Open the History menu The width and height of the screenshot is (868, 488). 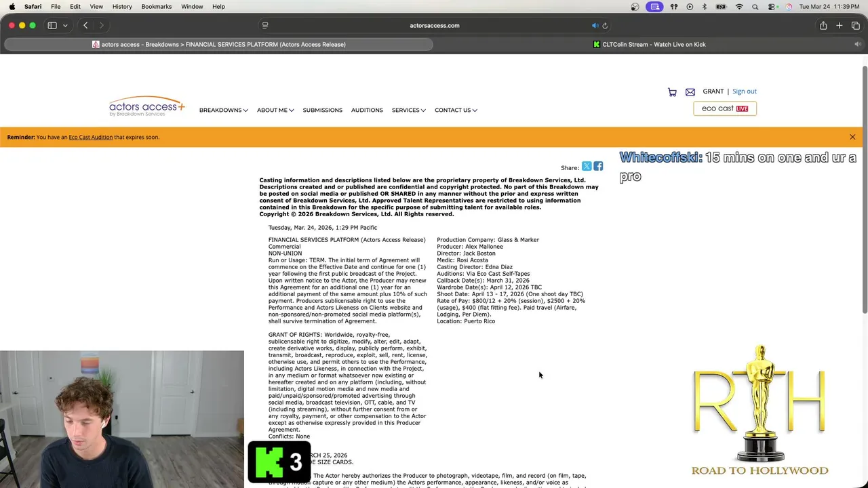[122, 7]
